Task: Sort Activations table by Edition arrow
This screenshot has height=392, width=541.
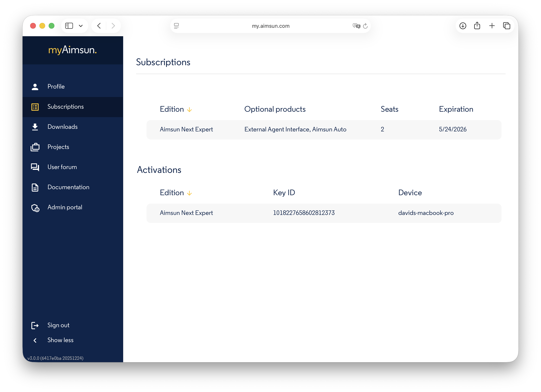Action: pyautogui.click(x=189, y=193)
